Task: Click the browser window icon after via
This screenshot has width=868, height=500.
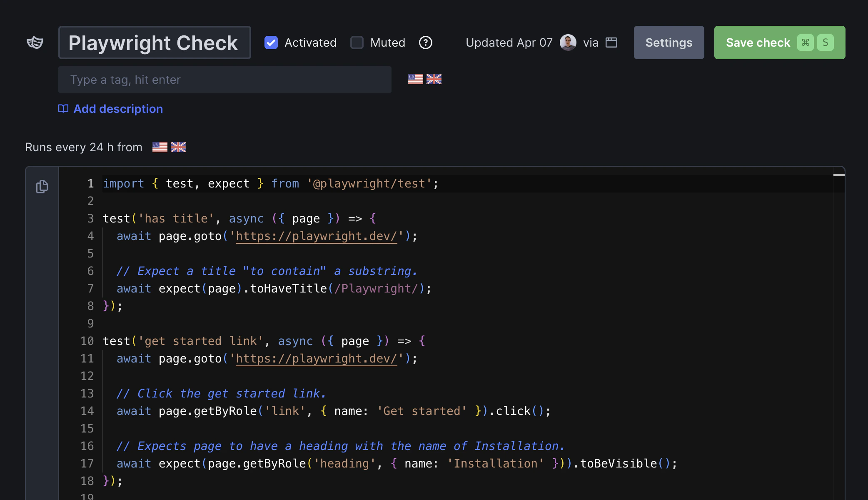Action: 611,42
